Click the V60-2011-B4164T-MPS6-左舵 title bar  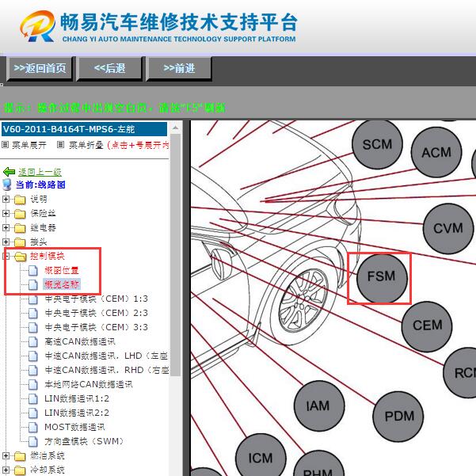84,129
